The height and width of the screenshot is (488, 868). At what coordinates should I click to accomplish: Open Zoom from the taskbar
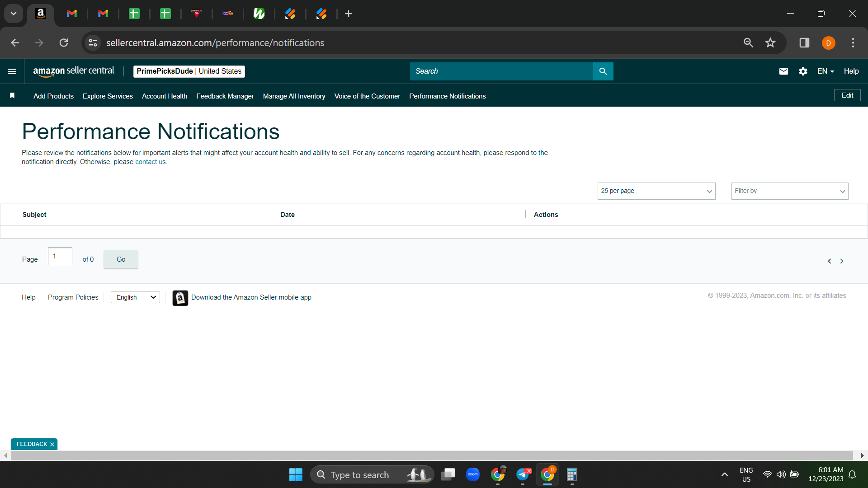point(473,474)
